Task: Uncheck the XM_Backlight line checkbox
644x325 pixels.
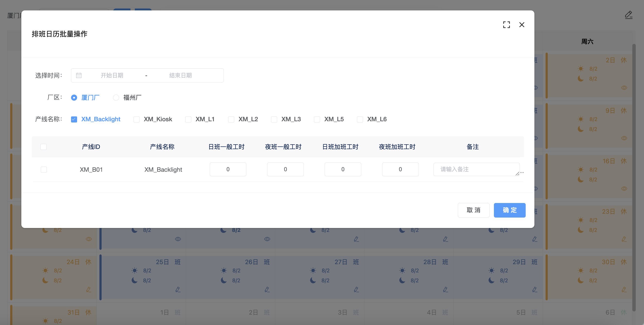Action: (x=74, y=119)
